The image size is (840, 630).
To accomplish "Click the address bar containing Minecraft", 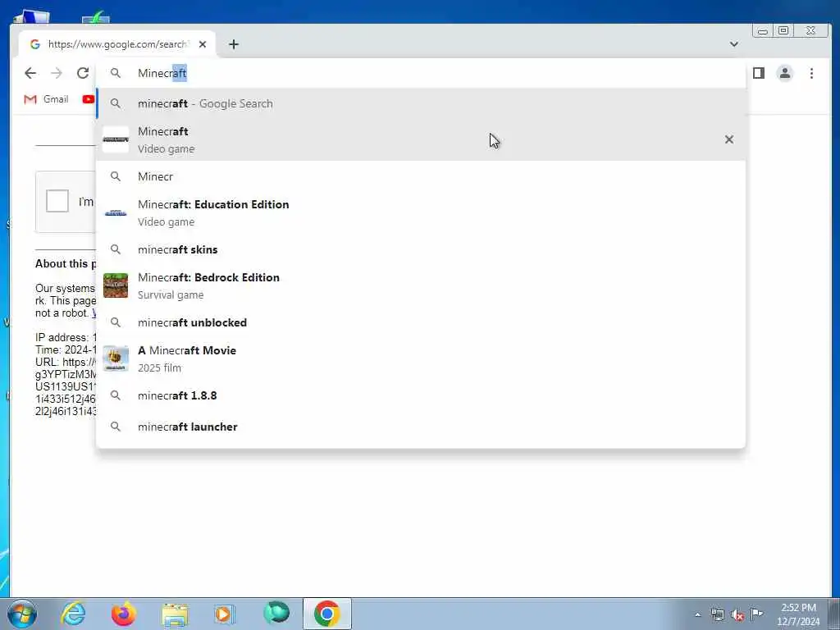I will point(421,73).
